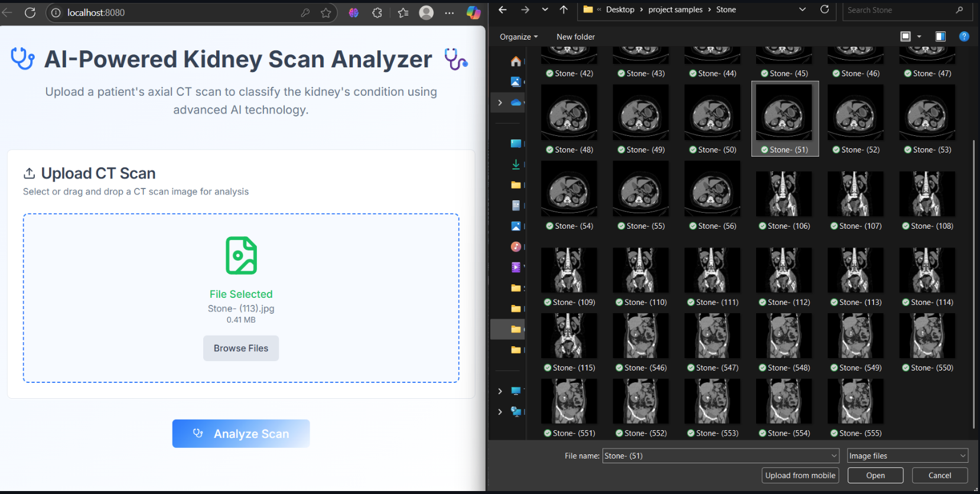Click the browser refresh icon
Image resolution: width=980 pixels, height=494 pixels.
point(30,12)
